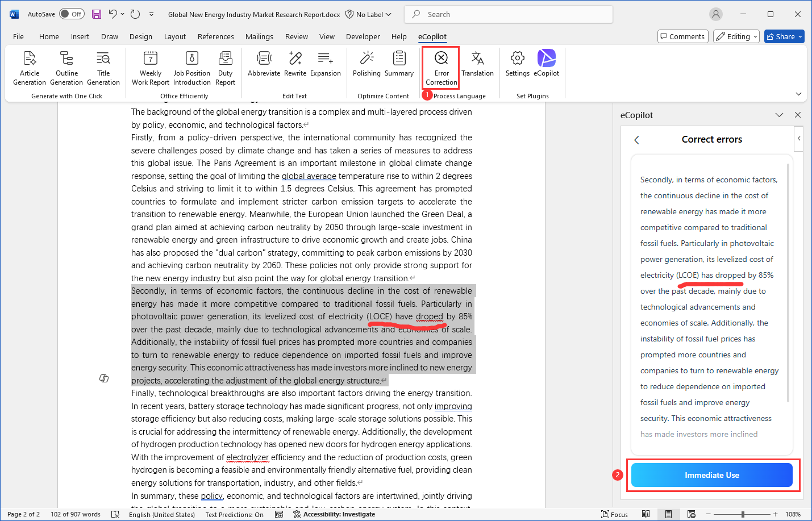
Task: Open the Editing mode dropdown
Action: 736,36
